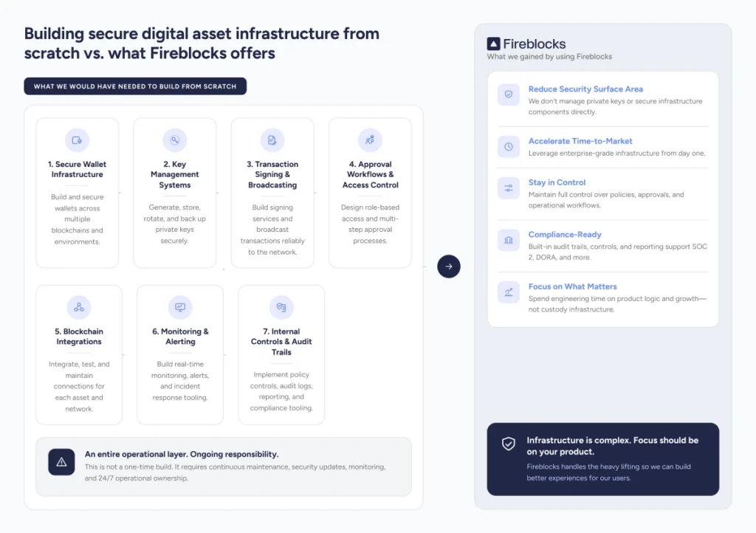The width and height of the screenshot is (756, 533).
Task: Click 'Generate, store, rotate, and back up' description
Action: (174, 224)
